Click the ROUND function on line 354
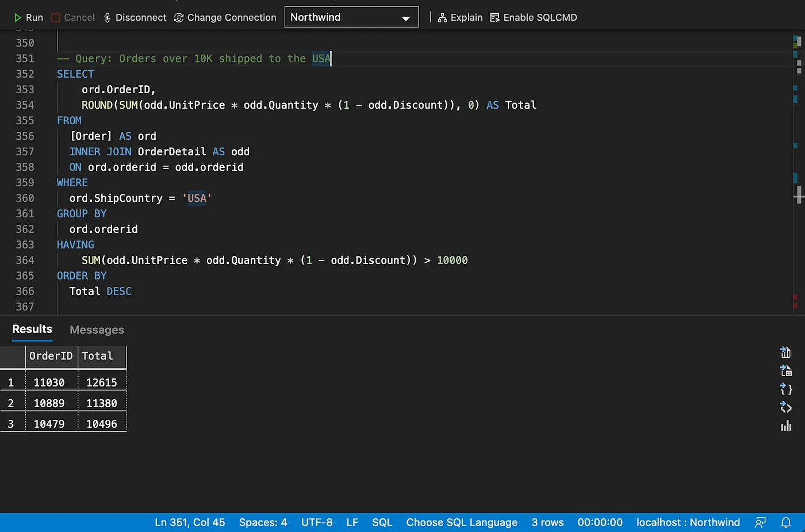This screenshot has width=805, height=532. pyautogui.click(x=97, y=105)
